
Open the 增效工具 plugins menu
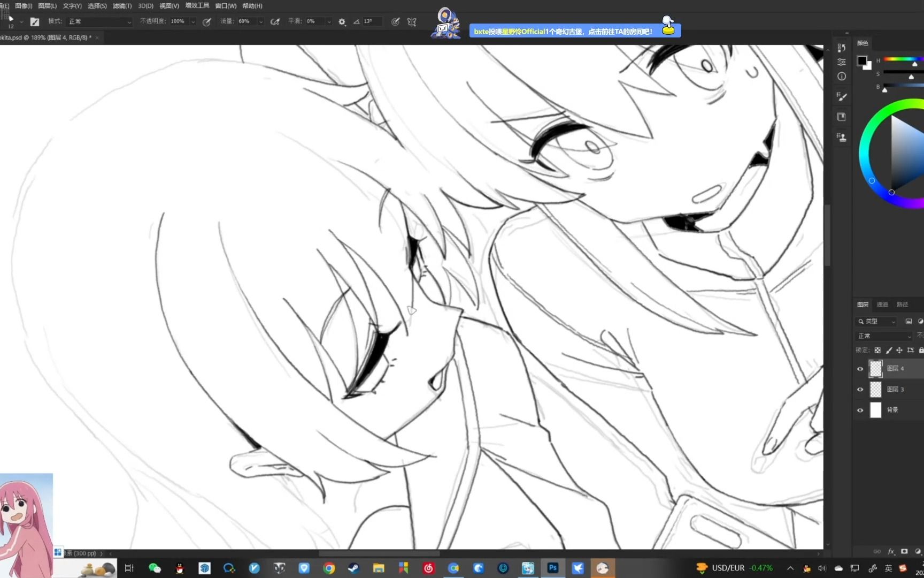pyautogui.click(x=197, y=5)
